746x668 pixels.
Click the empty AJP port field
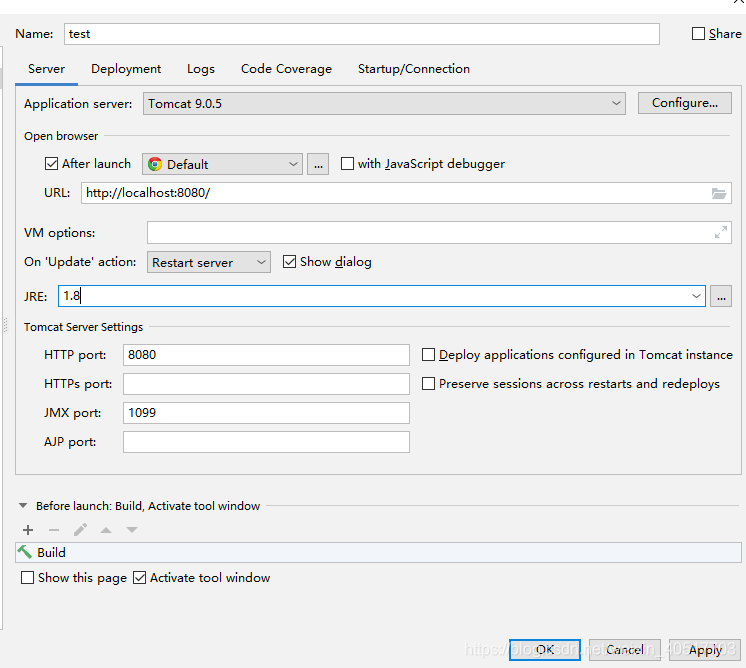click(x=266, y=442)
